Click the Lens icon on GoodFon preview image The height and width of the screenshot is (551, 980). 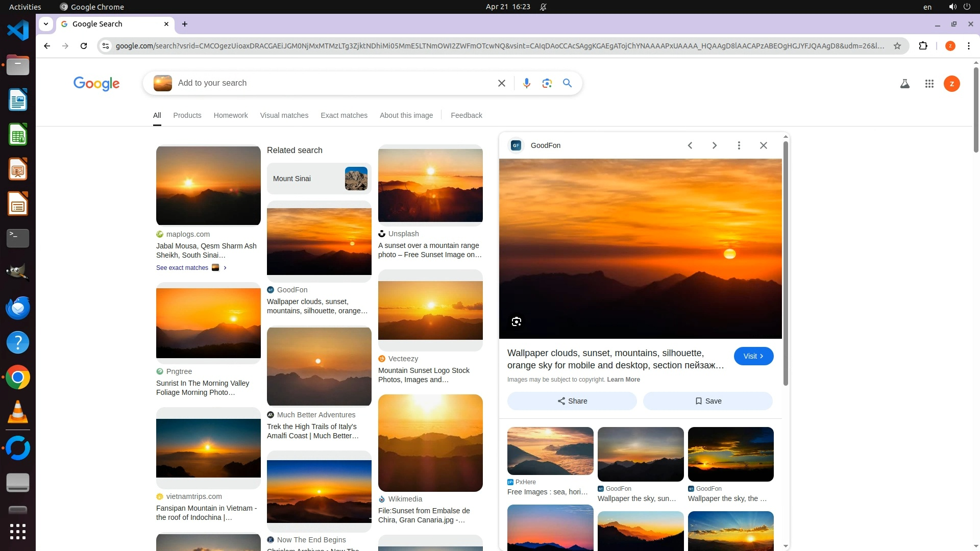516,321
